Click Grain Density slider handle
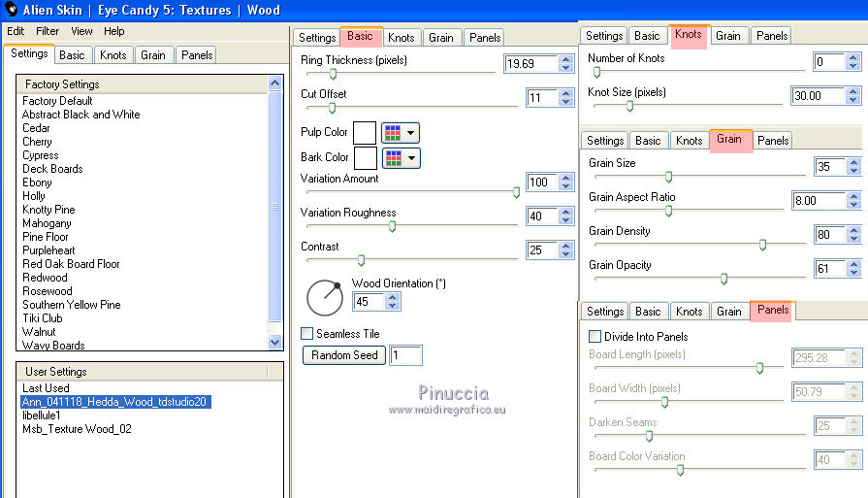 coord(762,245)
